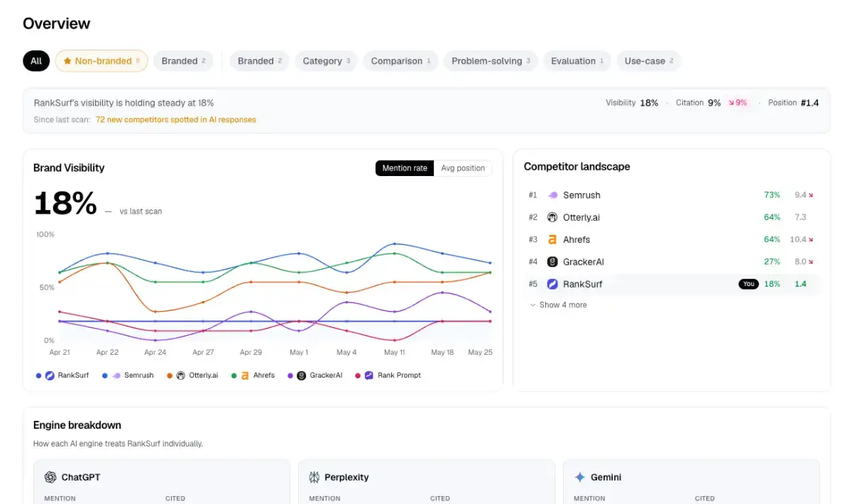Viewport: 852px width, 504px height.
Task: Select the Problem-solving filter pill
Action: 491,61
